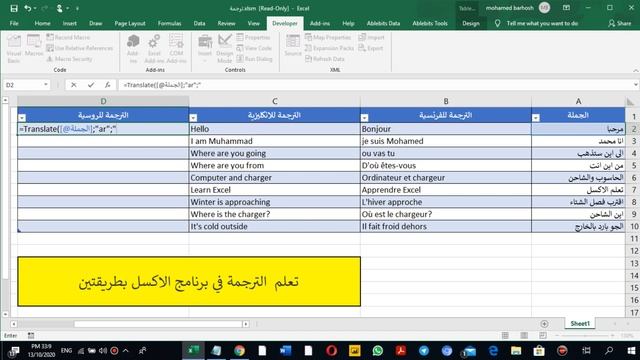The width and height of the screenshot is (640, 360).
Task: Collapse the ribbon arrow
Action: point(636,70)
